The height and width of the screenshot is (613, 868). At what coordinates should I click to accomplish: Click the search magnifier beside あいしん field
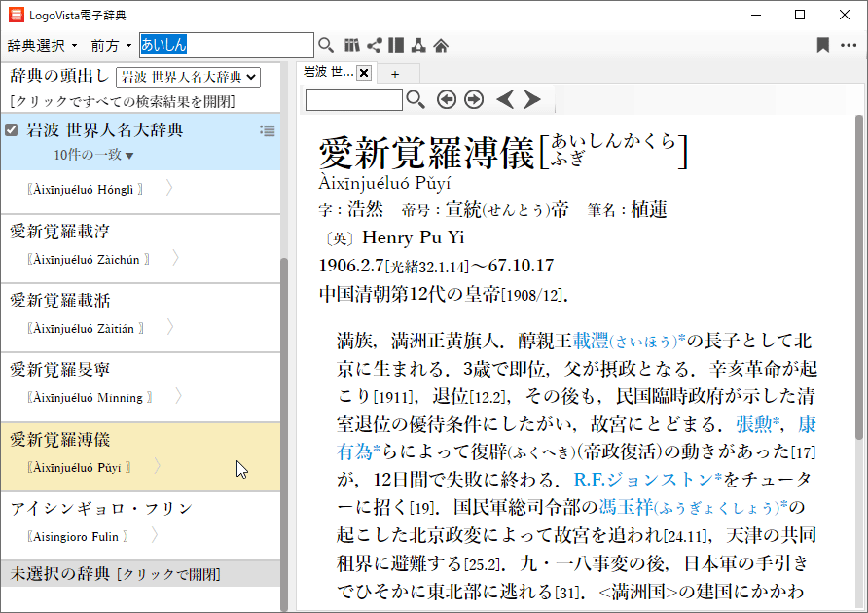click(326, 45)
